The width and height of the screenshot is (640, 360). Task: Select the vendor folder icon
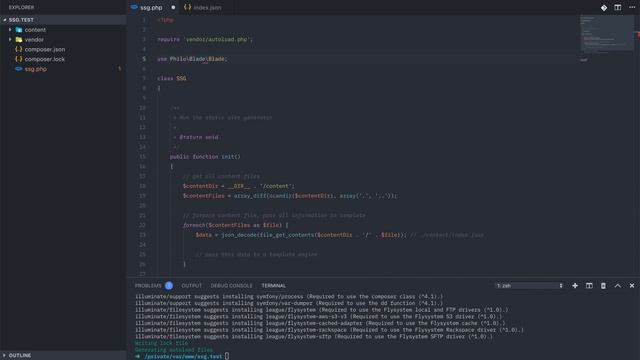coord(19,40)
